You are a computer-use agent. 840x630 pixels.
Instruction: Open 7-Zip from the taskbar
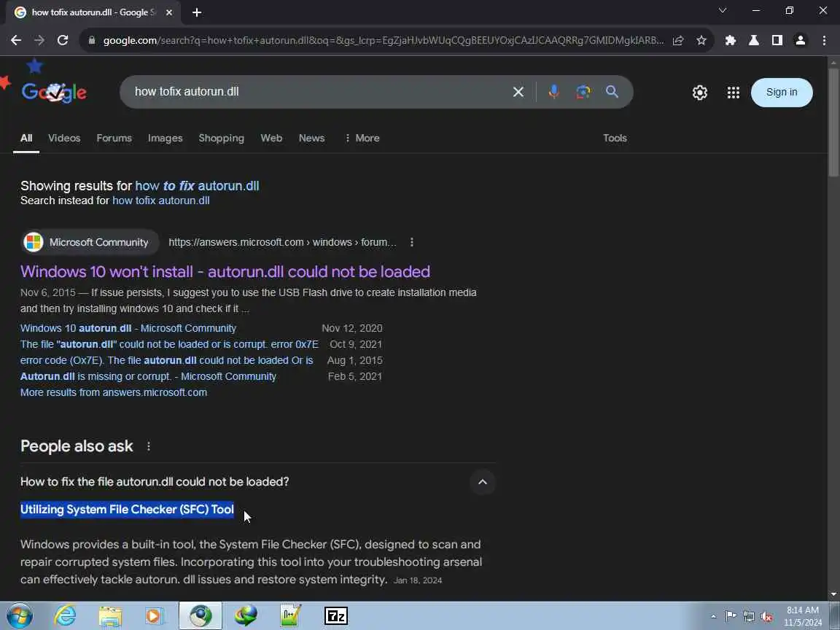coord(336,616)
